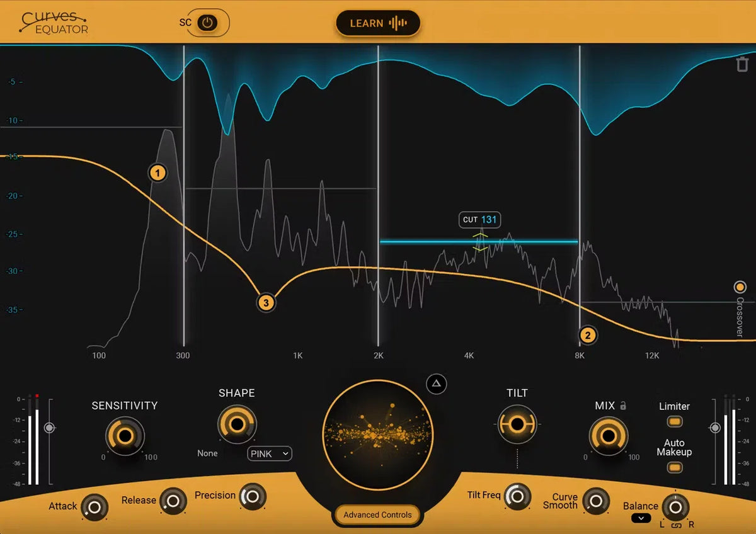Toggle the Auto Makeup switch
Viewport: 756px width, 534px height.
click(x=675, y=467)
